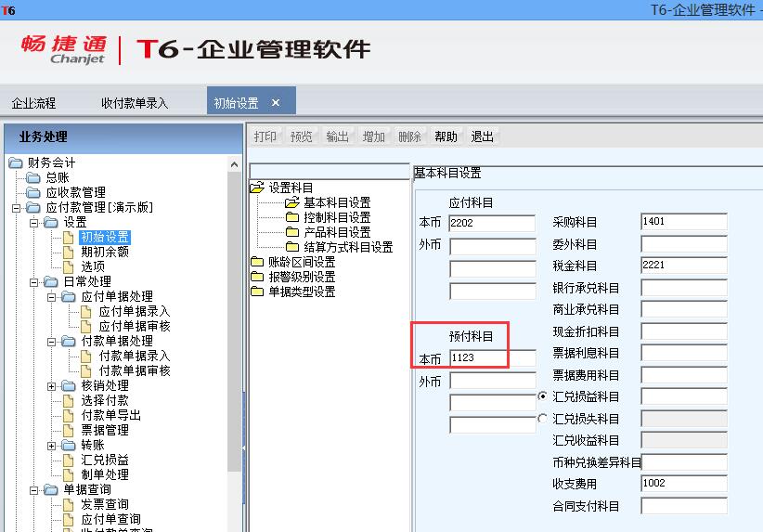Collapse the 付款单据处理 node
The image size is (763, 532).
(52, 342)
